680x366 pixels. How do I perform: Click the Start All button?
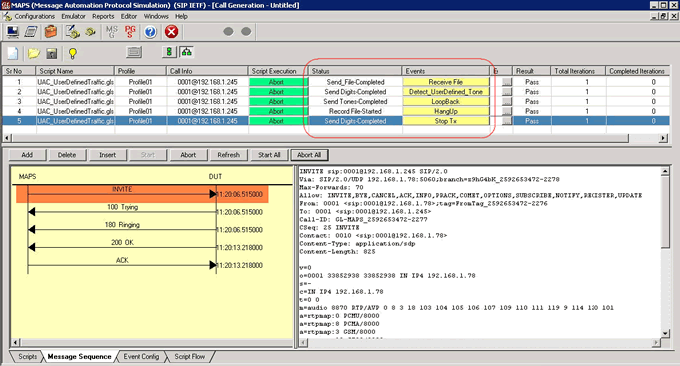pyautogui.click(x=269, y=155)
